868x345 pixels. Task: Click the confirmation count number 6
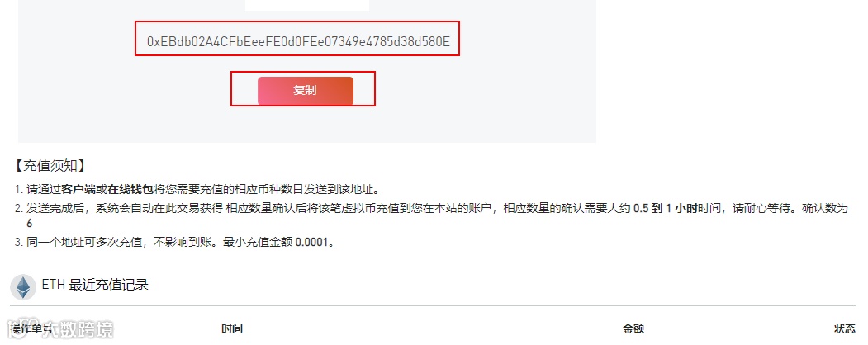point(30,224)
